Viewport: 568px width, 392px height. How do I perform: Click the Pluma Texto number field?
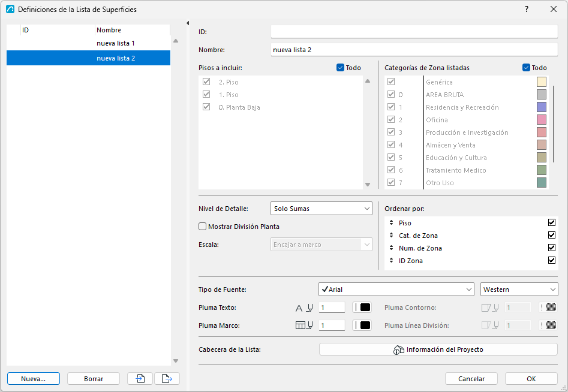332,307
